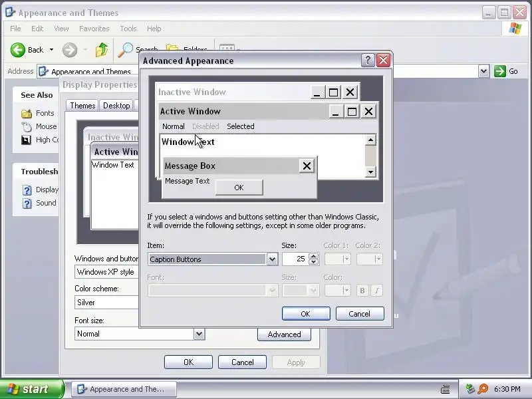Click the High Contrast icon in See Also
The width and height of the screenshot is (532, 399).
26,140
